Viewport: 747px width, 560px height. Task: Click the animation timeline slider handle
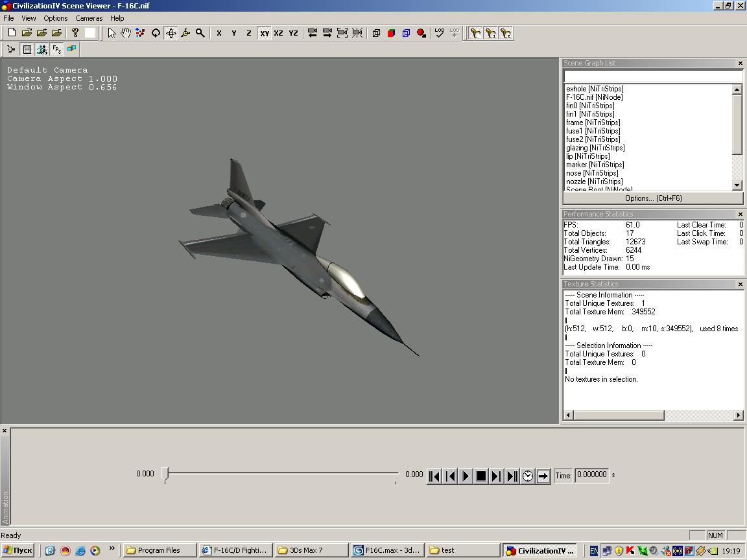pos(165,474)
